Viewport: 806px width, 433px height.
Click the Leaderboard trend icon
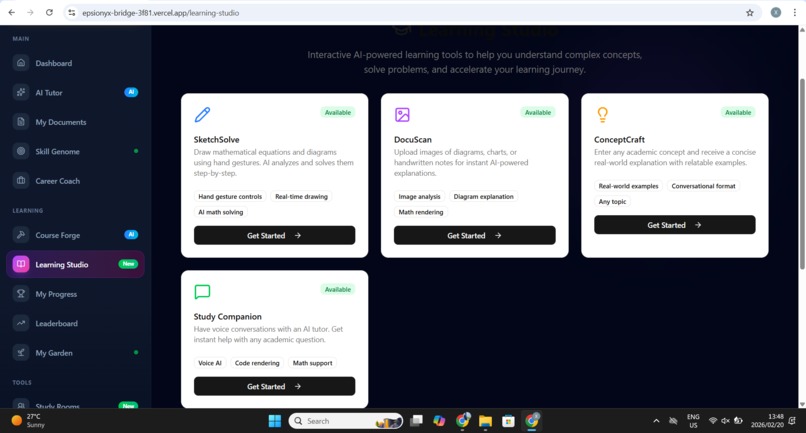coord(21,323)
